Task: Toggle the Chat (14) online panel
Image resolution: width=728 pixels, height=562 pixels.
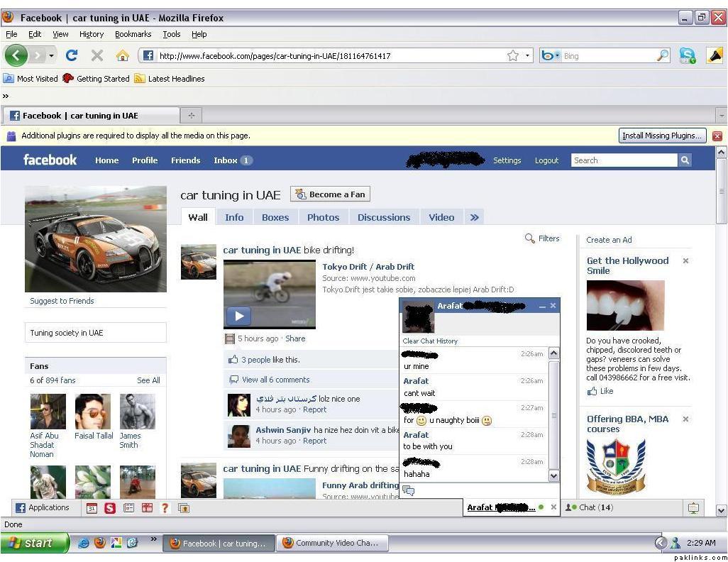Action: pyautogui.click(x=589, y=507)
